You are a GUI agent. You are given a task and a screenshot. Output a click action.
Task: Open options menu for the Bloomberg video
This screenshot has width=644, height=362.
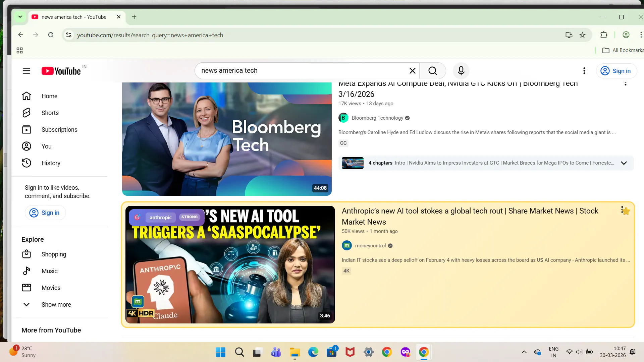pyautogui.click(x=626, y=84)
